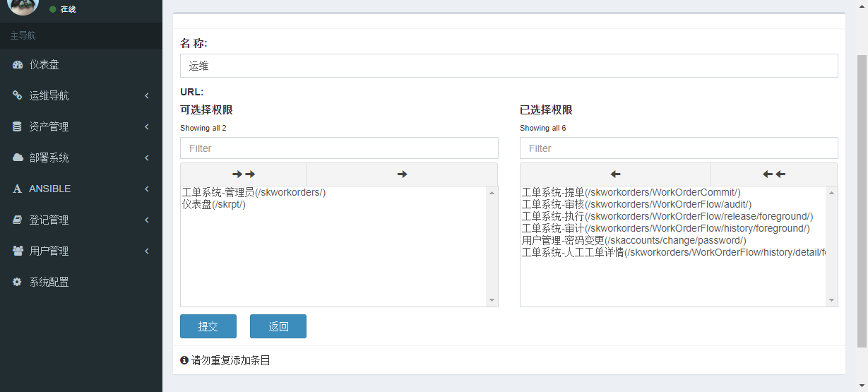This screenshot has height=392, width=868.
Task: Open the ANSIBLE menu item
Action: [81, 189]
